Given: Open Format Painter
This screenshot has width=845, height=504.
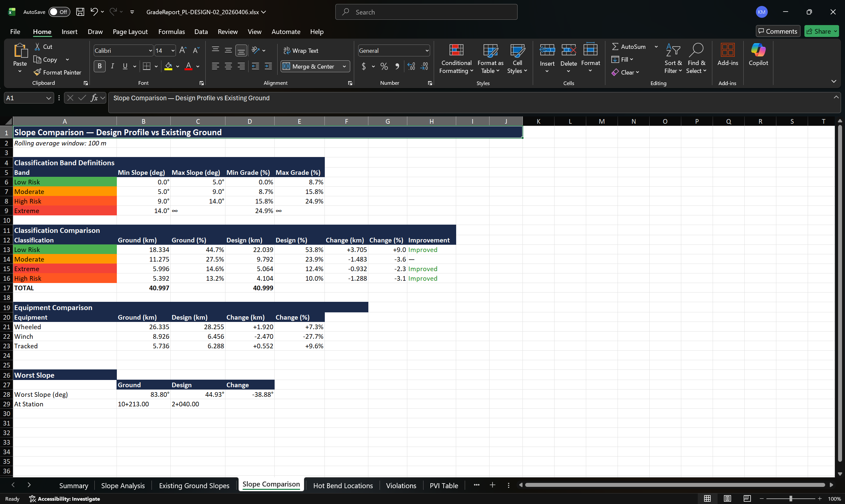Looking at the screenshot, I should coord(57,72).
